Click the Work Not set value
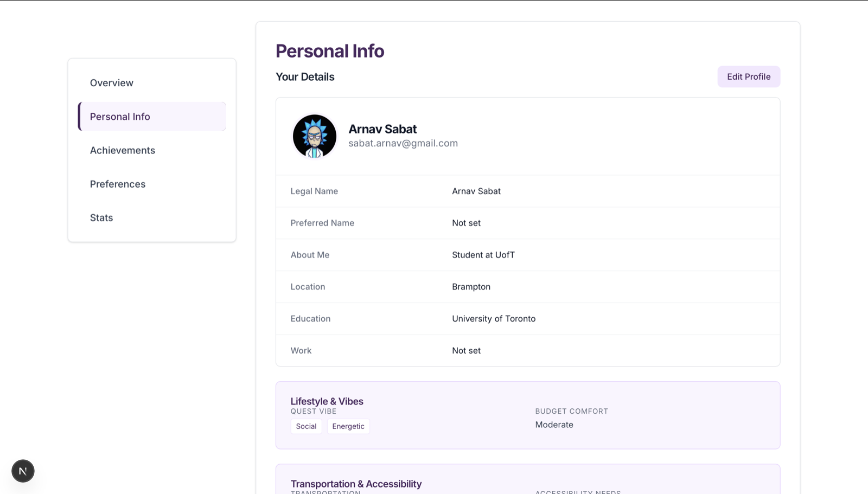868x494 pixels. [x=466, y=351]
